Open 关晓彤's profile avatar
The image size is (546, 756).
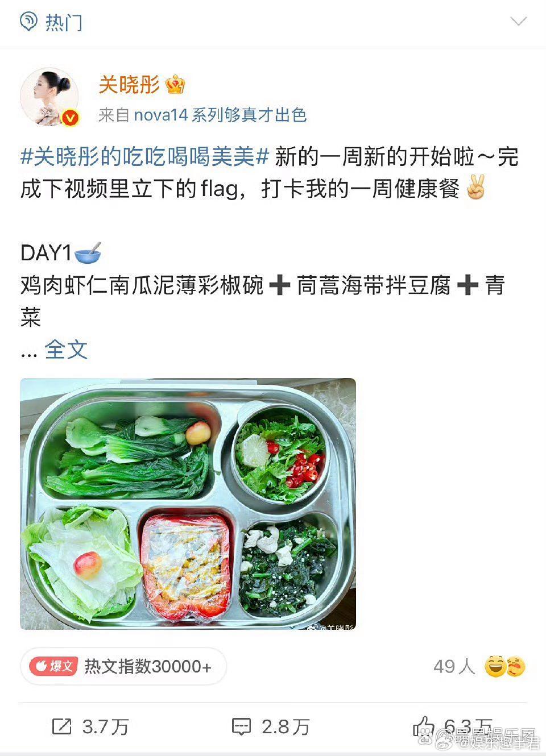pos(49,97)
